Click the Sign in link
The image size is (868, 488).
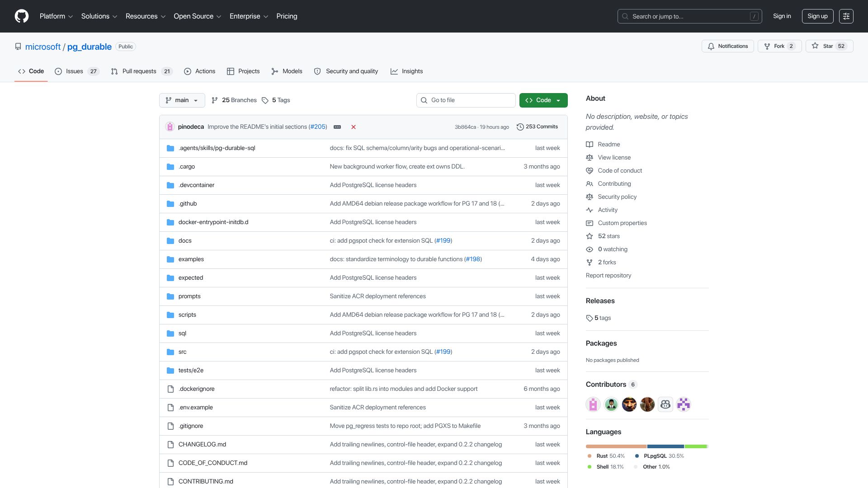782,16
